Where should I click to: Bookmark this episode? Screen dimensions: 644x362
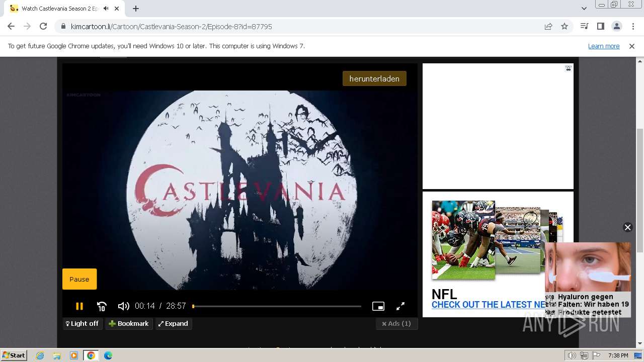pos(129,324)
